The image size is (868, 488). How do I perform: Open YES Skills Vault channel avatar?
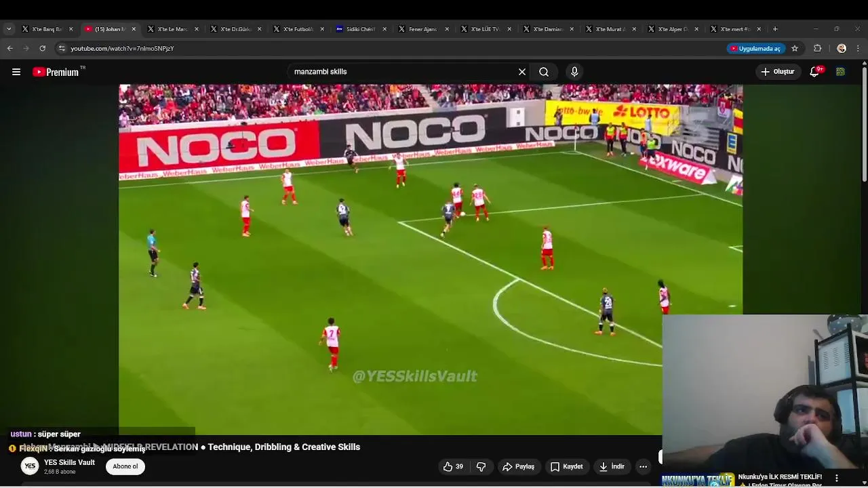pyautogui.click(x=30, y=466)
